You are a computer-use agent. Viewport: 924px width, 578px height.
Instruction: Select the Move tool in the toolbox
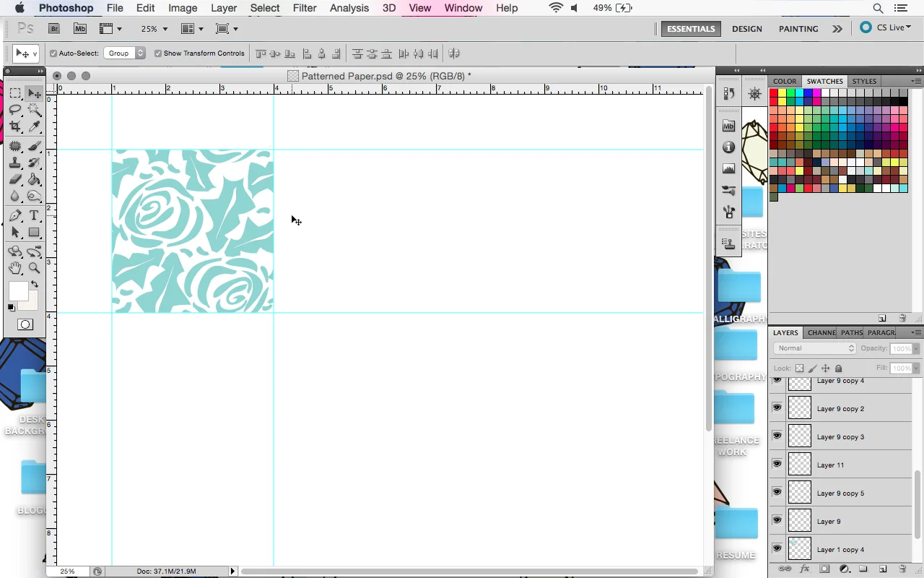34,94
